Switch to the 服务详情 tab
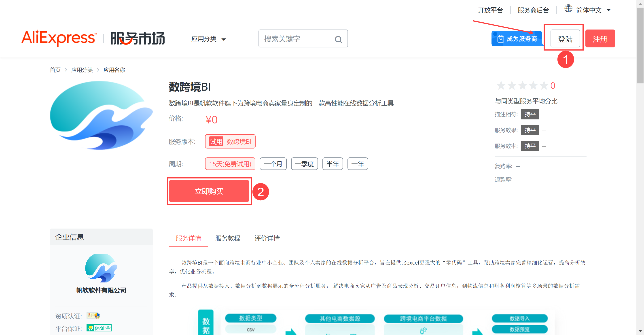This screenshot has width=644, height=335. click(188, 238)
